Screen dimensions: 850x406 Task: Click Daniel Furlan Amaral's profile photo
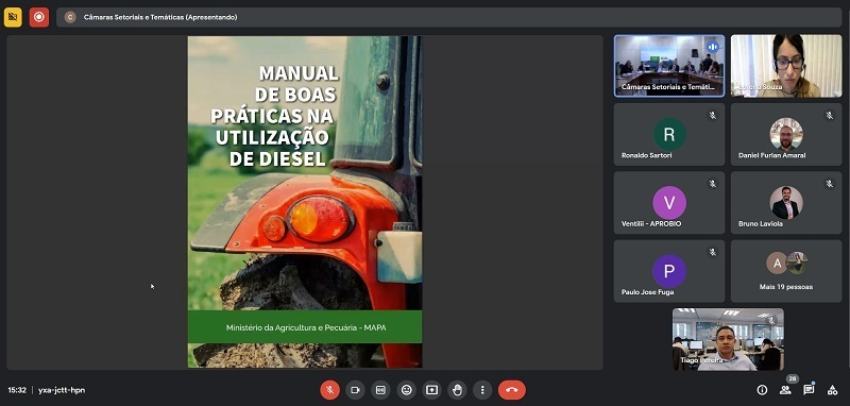[786, 134]
